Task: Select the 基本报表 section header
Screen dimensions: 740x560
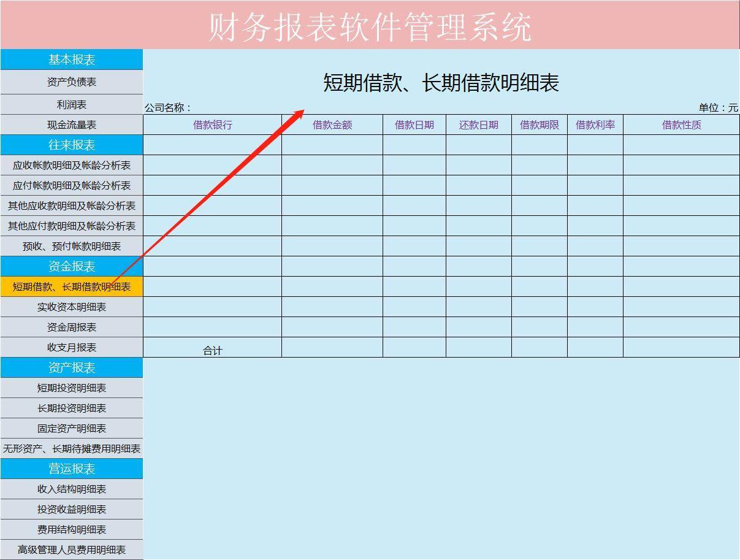Action: pos(72,59)
